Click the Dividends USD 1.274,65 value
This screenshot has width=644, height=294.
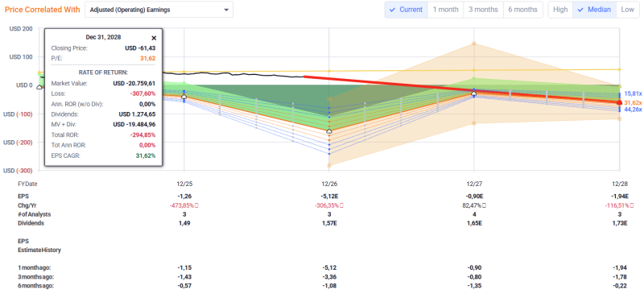[137, 114]
